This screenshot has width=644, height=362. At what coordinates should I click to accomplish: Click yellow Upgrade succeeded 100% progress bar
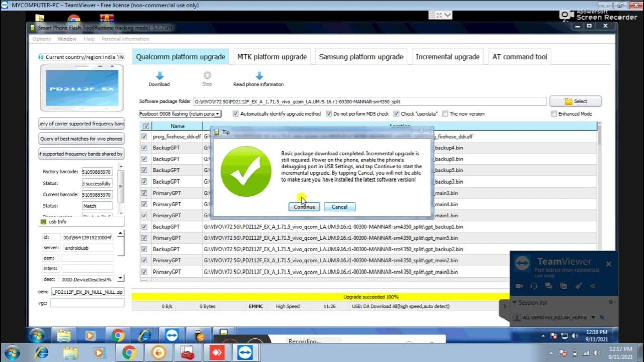pos(320,297)
